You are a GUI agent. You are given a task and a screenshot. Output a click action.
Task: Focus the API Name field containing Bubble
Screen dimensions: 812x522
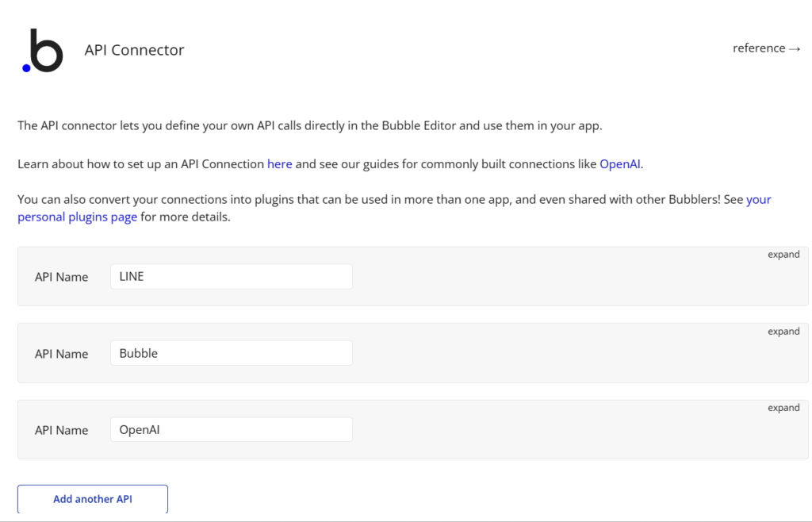click(232, 354)
